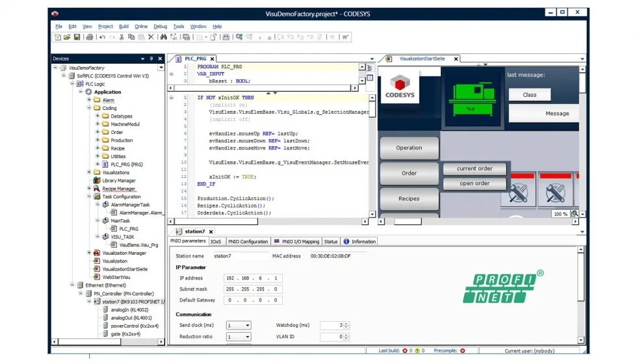The height and width of the screenshot is (364, 637).
Task: Click the Open project folder icon
Action: [x=67, y=37]
